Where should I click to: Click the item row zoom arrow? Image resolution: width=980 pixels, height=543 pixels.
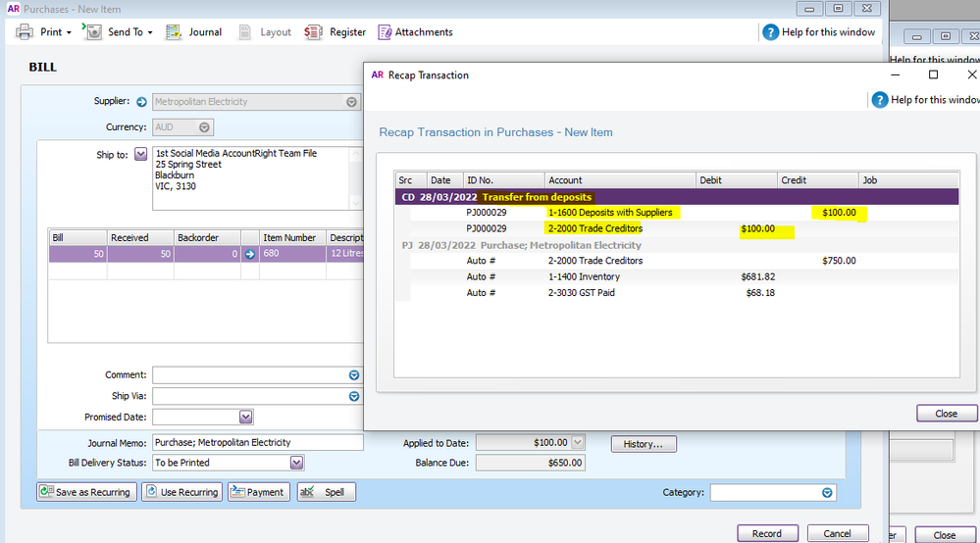[x=249, y=254]
